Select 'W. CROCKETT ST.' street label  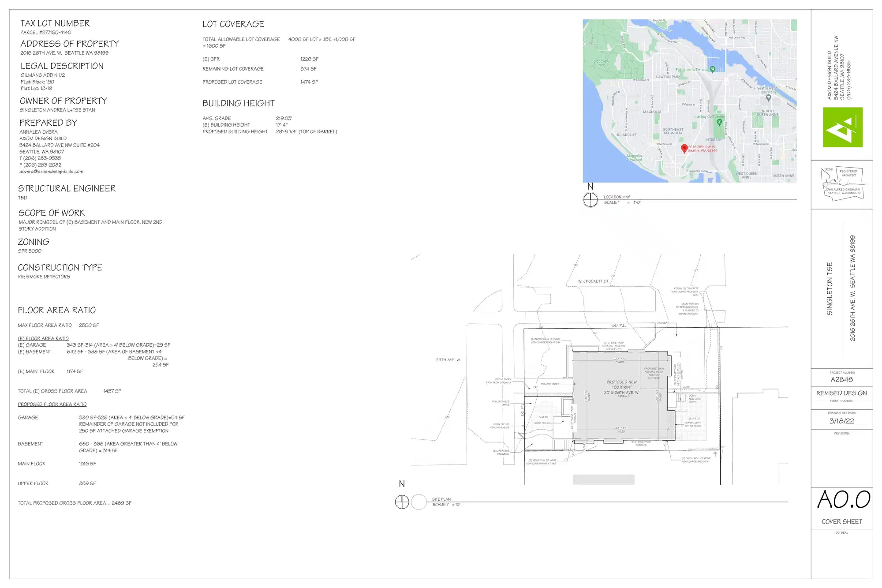tap(594, 281)
